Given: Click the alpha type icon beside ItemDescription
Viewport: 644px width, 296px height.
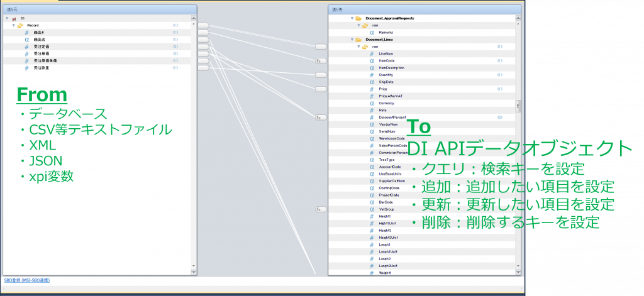Looking at the screenshot, I should (372, 68).
